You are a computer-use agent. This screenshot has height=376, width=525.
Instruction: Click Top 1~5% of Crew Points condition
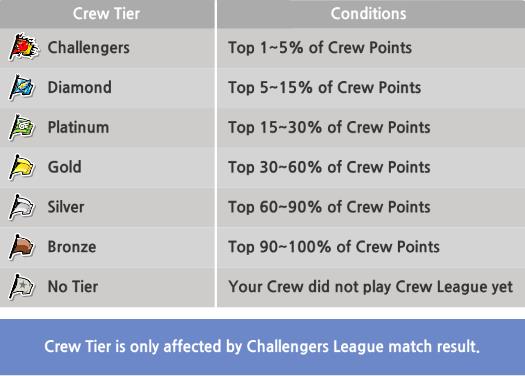[x=320, y=48]
